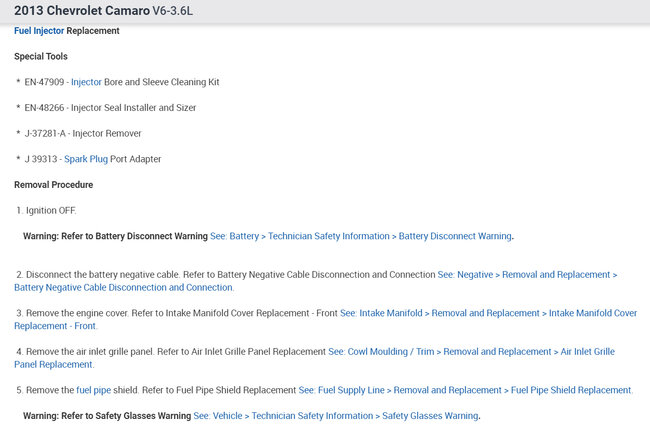Click the fuel pipe link in step 5
This screenshot has width=650, height=439.
point(94,390)
